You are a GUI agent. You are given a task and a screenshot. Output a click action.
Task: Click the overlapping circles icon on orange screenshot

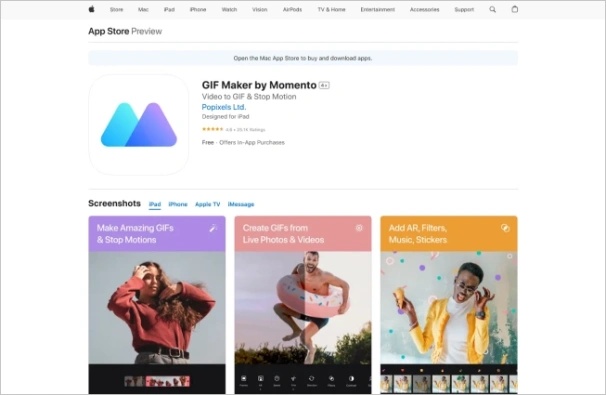[505, 228]
